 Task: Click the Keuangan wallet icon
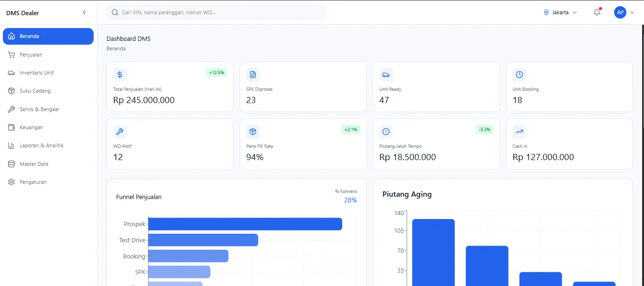pos(11,127)
